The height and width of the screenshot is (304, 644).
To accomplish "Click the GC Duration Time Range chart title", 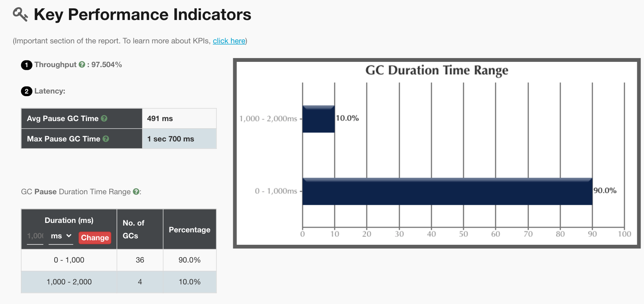I will pyautogui.click(x=437, y=70).
